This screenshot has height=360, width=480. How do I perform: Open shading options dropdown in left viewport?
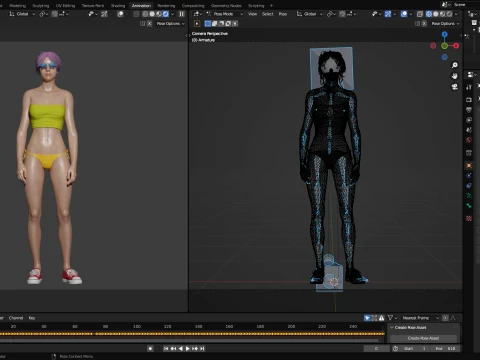[172, 14]
